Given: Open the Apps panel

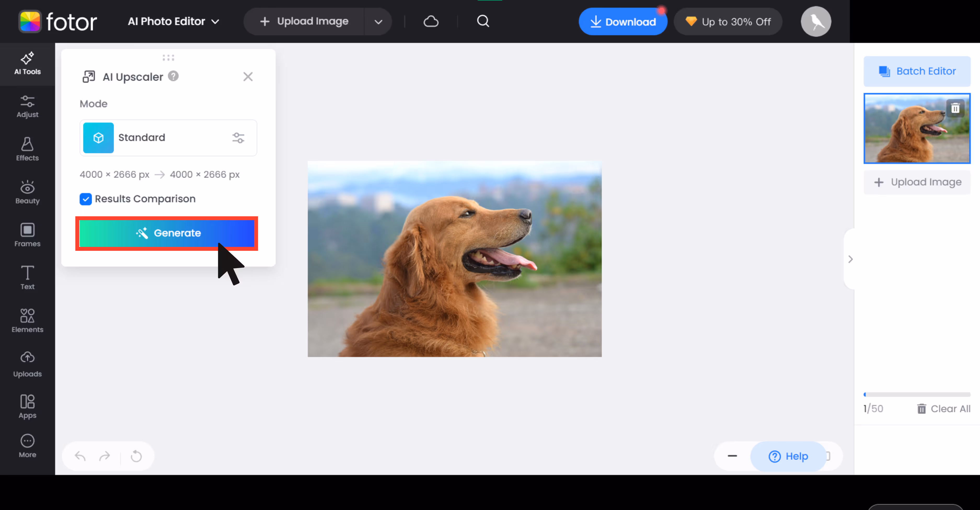Looking at the screenshot, I should (x=27, y=407).
